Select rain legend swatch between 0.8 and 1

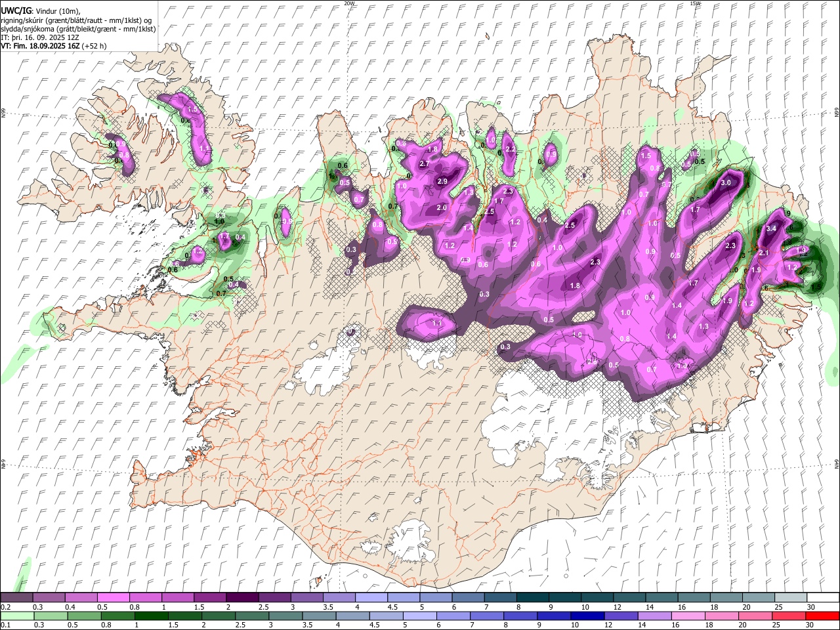(x=117, y=616)
